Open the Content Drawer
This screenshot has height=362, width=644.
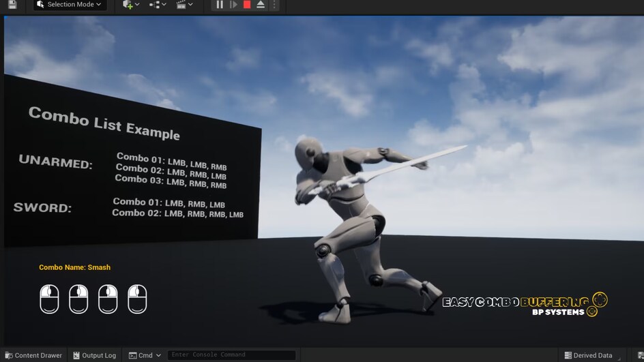tap(33, 355)
